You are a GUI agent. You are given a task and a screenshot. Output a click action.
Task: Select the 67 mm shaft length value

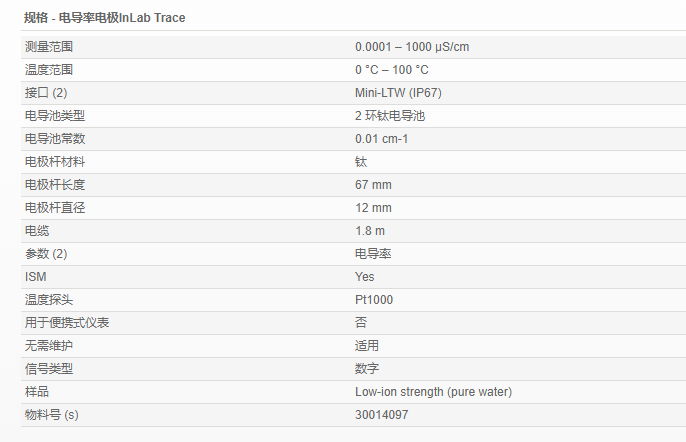[373, 185]
